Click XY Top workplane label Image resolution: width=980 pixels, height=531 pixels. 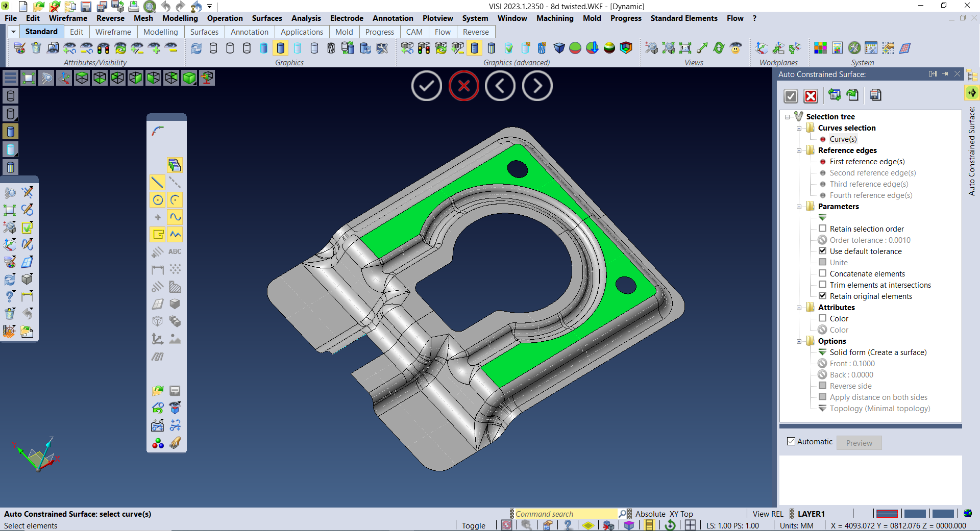(x=681, y=514)
